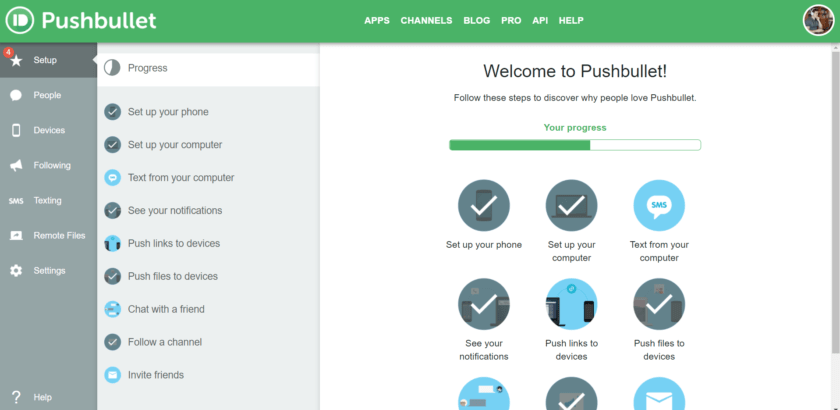
Task: Click the Pushbullet logo in header
Action: click(81, 20)
